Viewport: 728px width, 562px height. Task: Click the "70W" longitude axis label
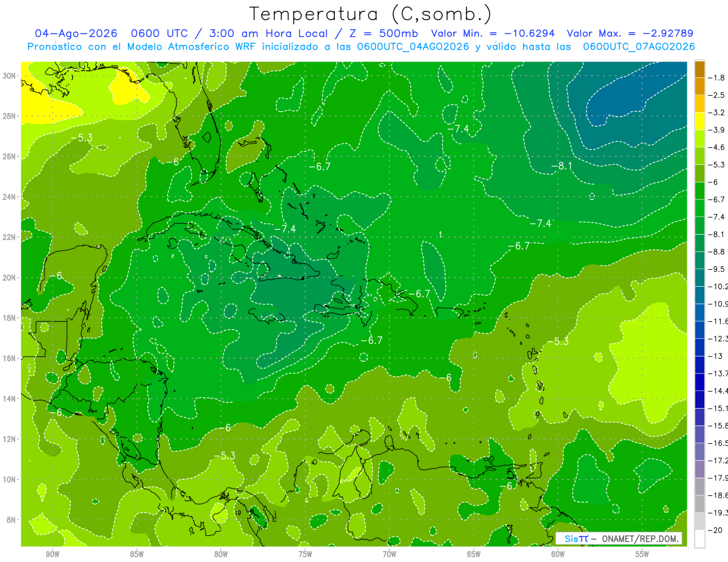point(389,554)
